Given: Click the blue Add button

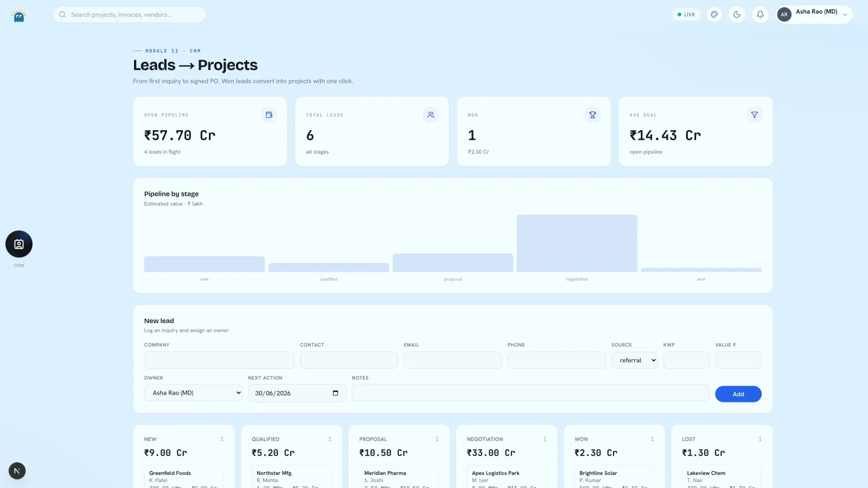Looking at the screenshot, I should (738, 394).
